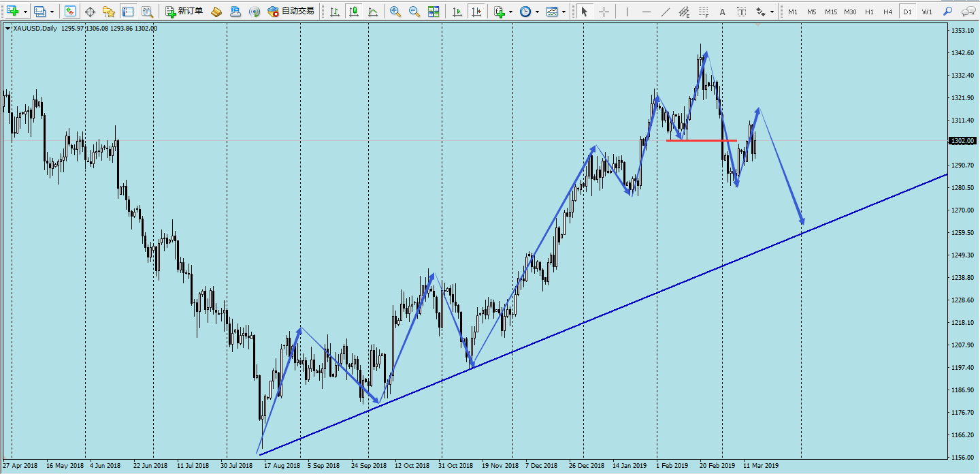This screenshot has width=980, height=474.
Task: Open the New Chart dropdown arrow
Action: click(25, 12)
